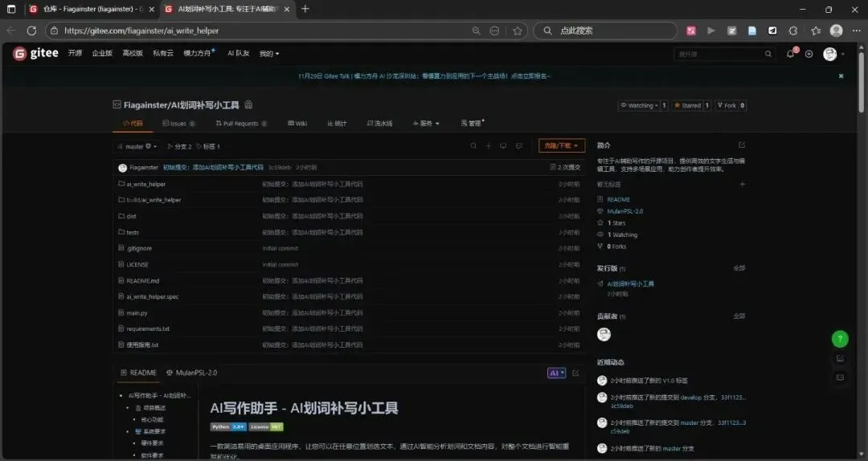Open the main.py file
868x461 pixels.
[137, 312]
